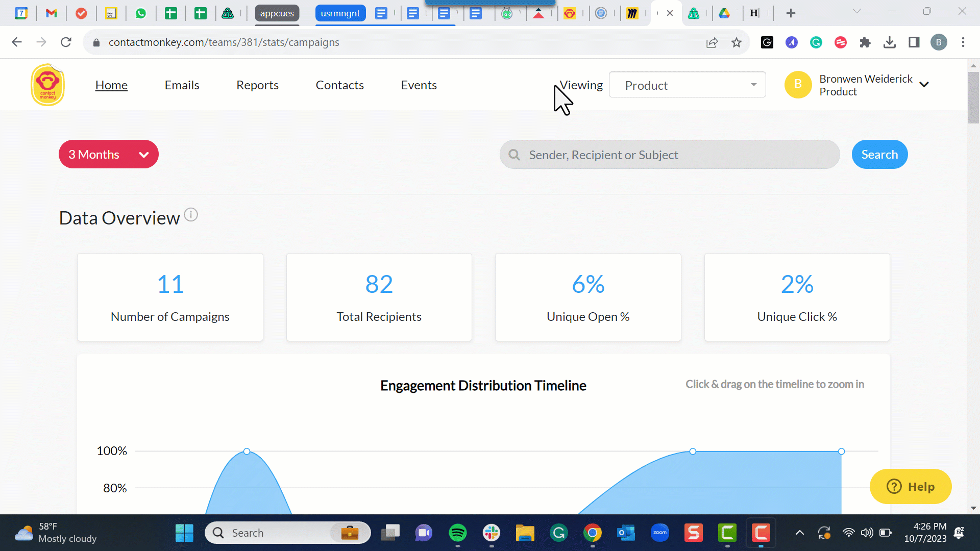Open a new browser tab with the plus
The height and width of the screenshot is (551, 980).
pyautogui.click(x=791, y=13)
